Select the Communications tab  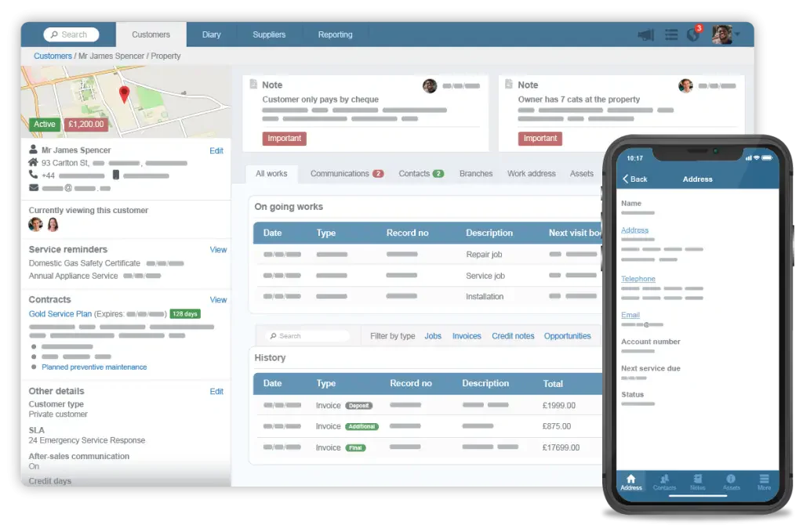click(347, 174)
